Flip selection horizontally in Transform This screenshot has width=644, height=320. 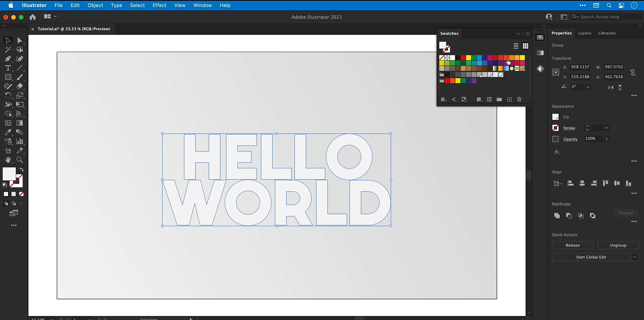click(610, 87)
